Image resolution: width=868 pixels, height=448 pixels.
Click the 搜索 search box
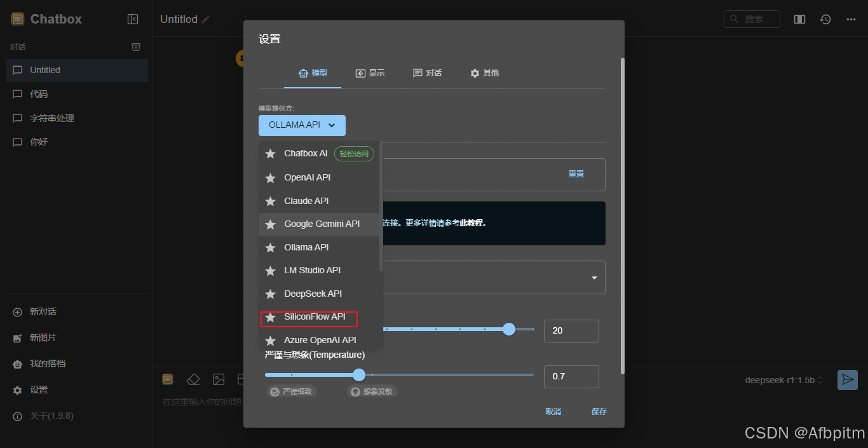752,19
